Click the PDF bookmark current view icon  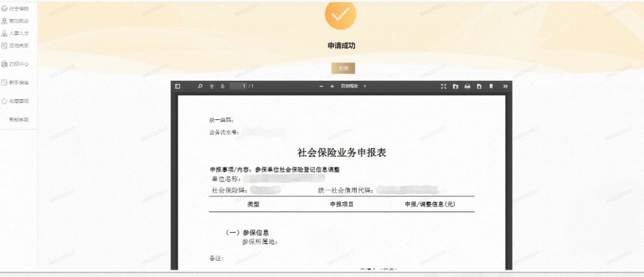pos(491,87)
